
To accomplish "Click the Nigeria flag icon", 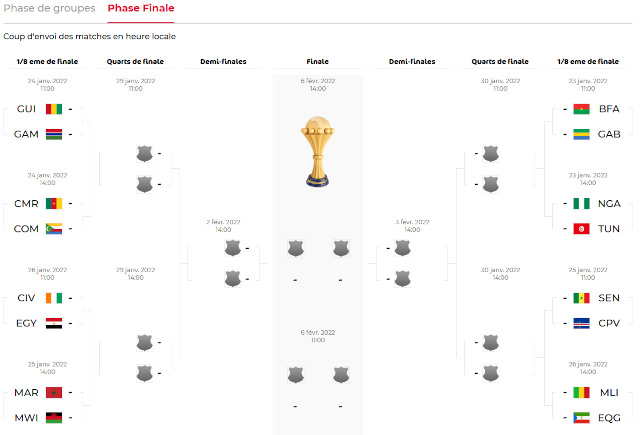I will point(581,203).
